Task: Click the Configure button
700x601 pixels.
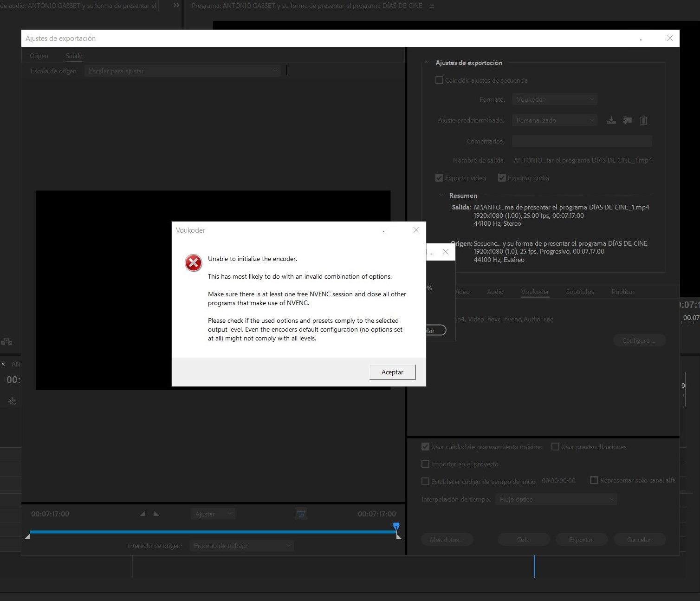Action: pyautogui.click(x=639, y=340)
